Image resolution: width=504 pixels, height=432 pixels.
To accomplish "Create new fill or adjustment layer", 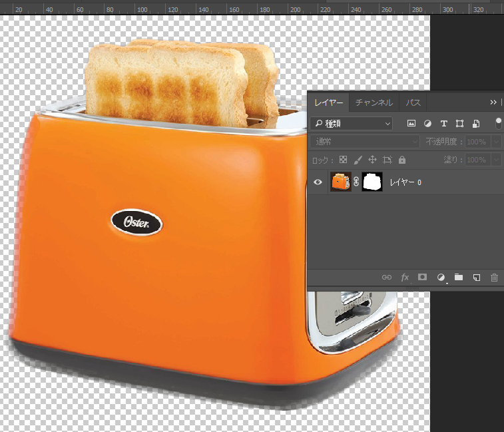I will coord(441,278).
